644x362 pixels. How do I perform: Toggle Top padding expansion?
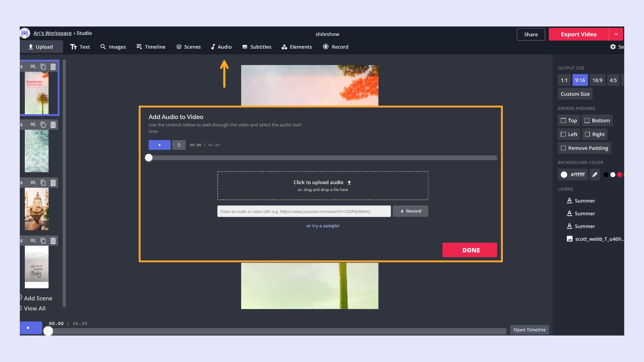click(x=569, y=120)
